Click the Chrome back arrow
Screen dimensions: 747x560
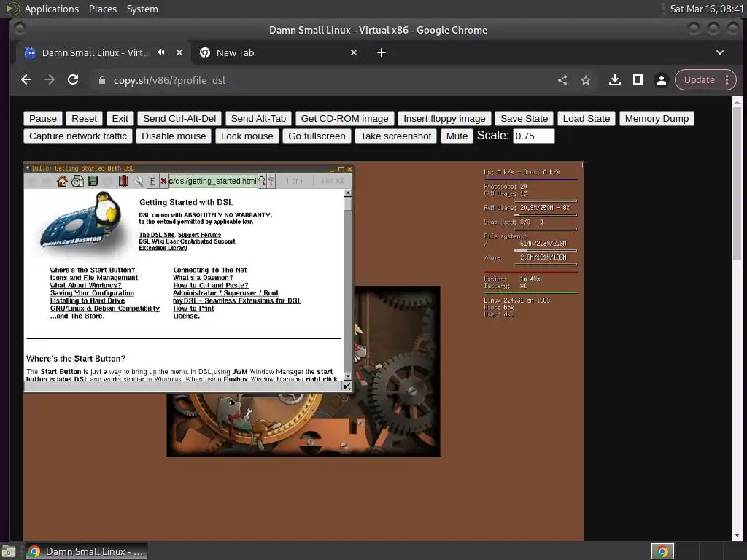pos(26,80)
